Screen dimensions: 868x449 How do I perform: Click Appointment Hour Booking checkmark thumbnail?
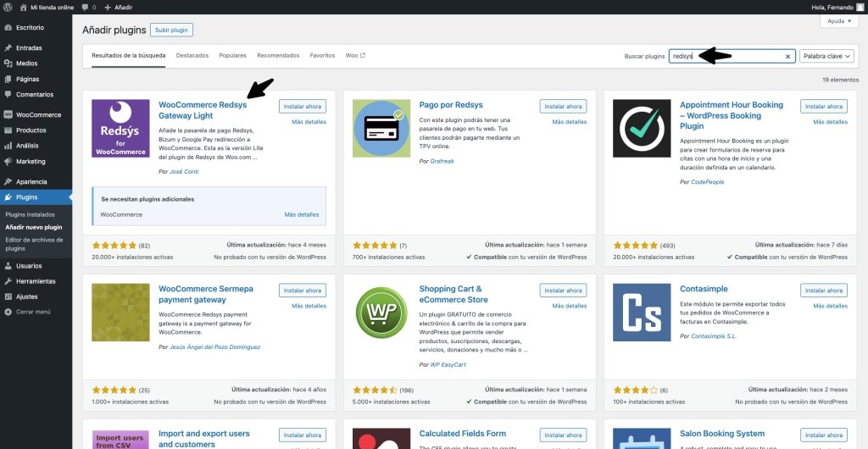tap(642, 128)
